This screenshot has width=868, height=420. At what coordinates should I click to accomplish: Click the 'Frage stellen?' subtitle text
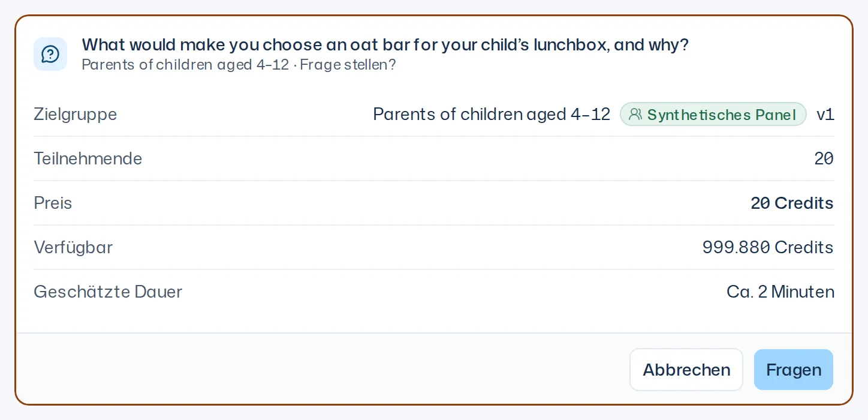click(348, 64)
